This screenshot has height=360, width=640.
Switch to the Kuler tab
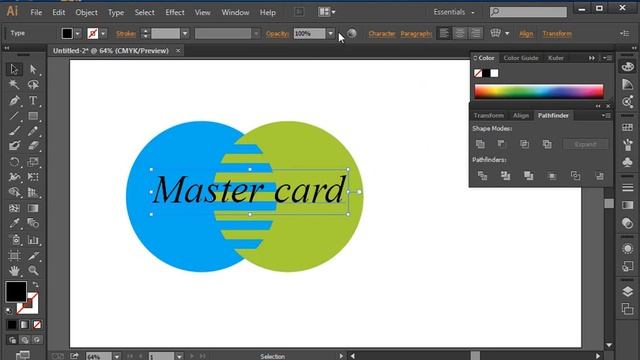coord(556,58)
